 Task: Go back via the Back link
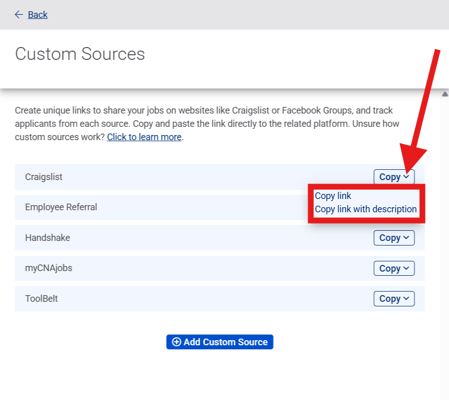pos(38,15)
